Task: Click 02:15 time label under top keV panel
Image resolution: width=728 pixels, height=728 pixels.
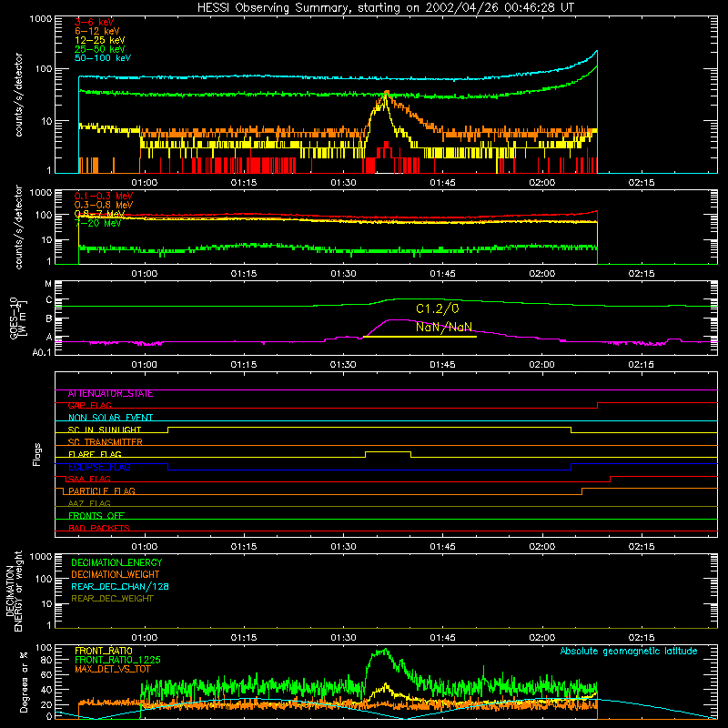Action: point(642,183)
